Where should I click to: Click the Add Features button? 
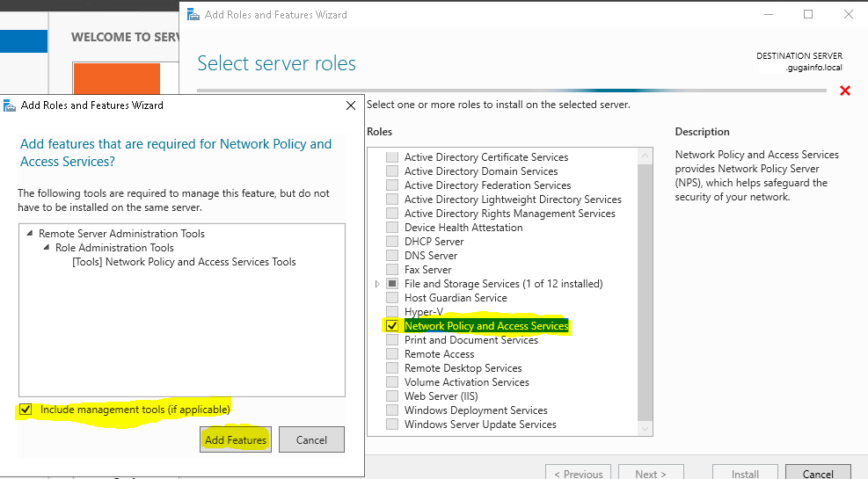(x=235, y=439)
